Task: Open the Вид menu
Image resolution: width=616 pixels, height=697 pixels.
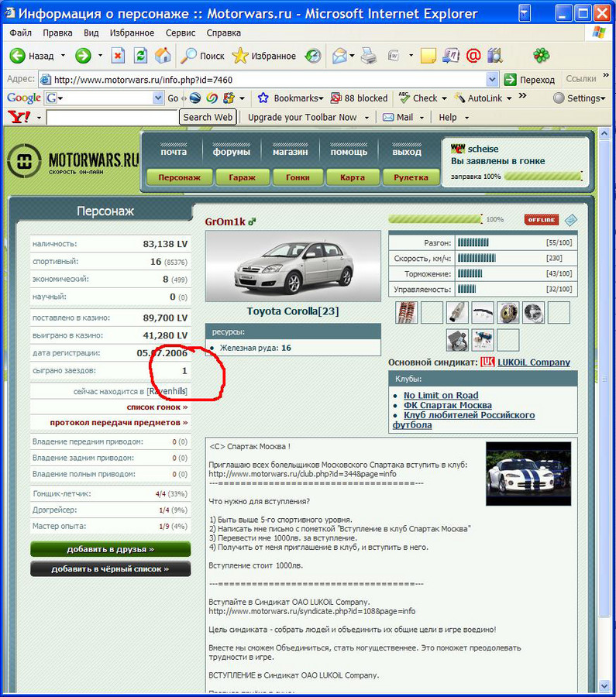Action: tap(91, 33)
